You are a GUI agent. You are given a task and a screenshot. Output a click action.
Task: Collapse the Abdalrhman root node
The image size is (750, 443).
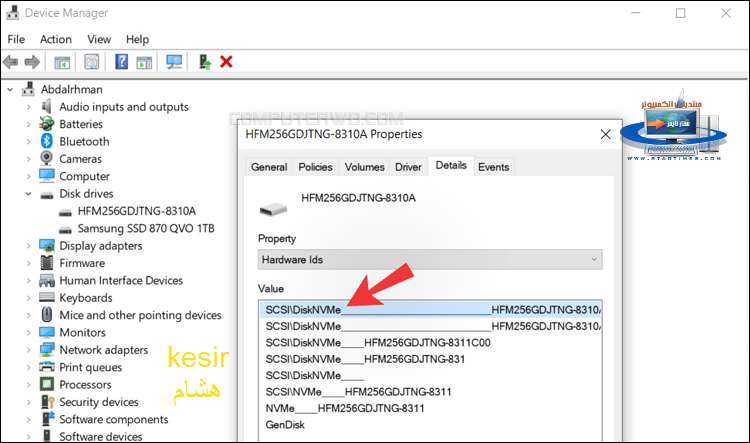point(10,89)
